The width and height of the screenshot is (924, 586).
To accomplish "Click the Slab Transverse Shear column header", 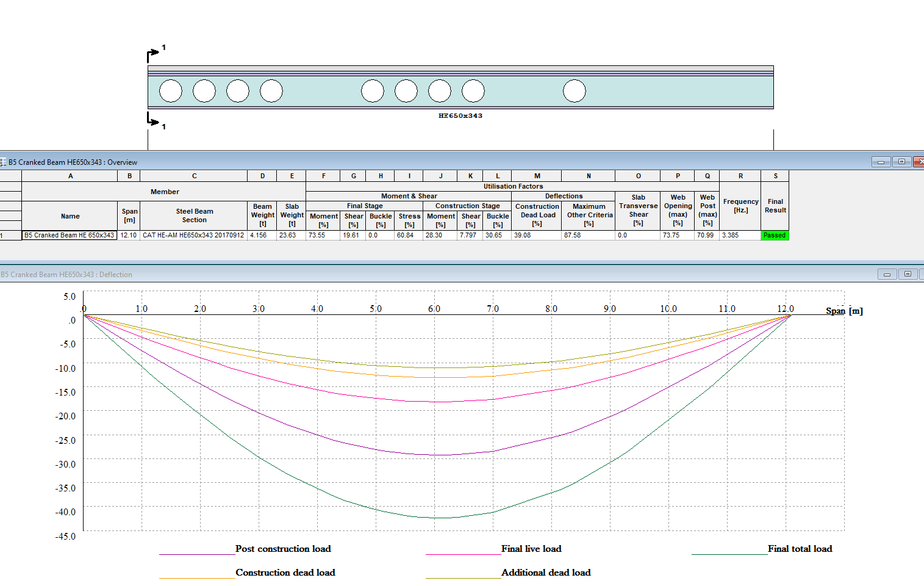I will (637, 214).
